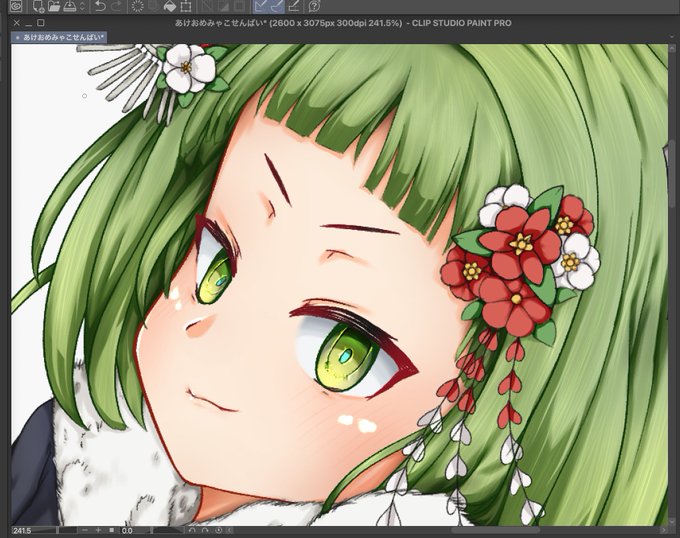Image resolution: width=680 pixels, height=538 pixels.
Task: Click the window title text CLIP STUDIO PAINT PRO
Action: pos(462,23)
